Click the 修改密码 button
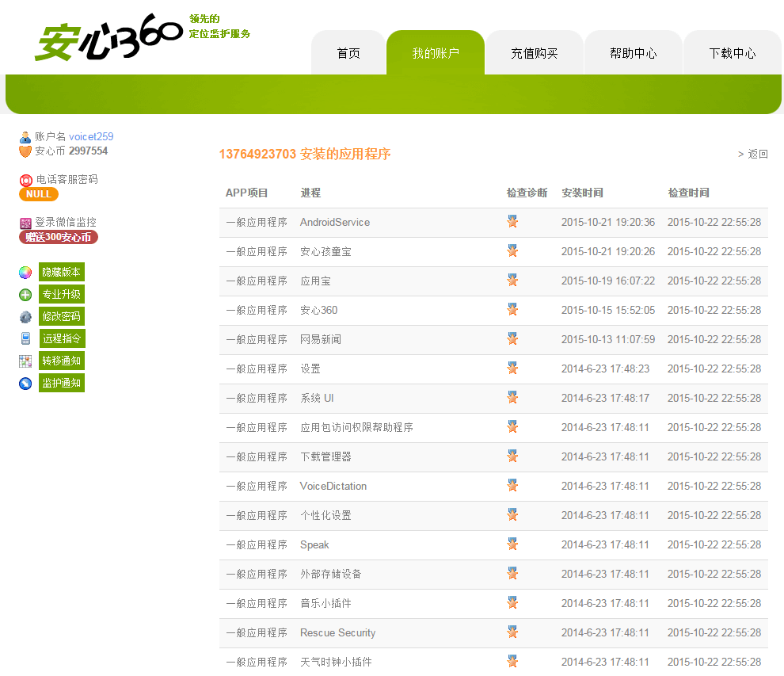 point(62,316)
